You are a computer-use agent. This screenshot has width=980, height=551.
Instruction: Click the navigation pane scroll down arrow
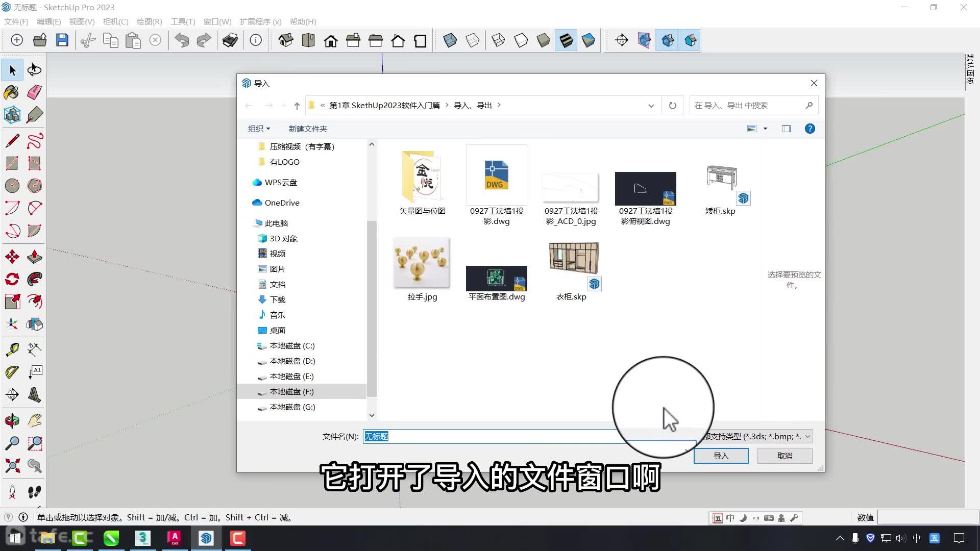[x=372, y=415]
